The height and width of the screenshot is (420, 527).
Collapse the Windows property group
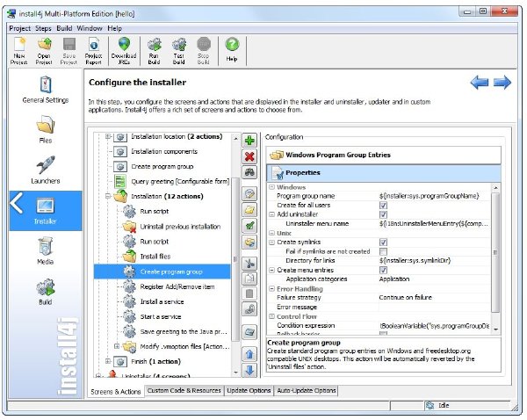pyautogui.click(x=271, y=187)
